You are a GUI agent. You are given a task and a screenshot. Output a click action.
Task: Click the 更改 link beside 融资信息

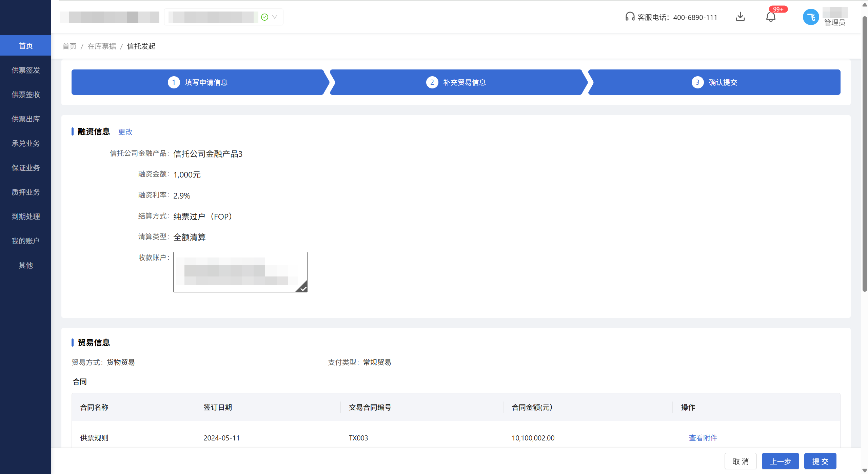pyautogui.click(x=125, y=132)
